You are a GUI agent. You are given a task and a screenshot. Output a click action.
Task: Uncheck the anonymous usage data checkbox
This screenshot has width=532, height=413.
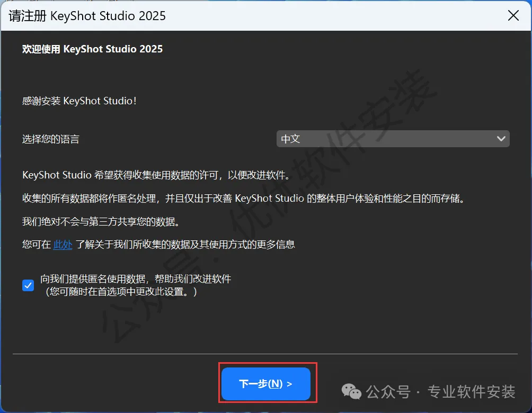(28, 285)
